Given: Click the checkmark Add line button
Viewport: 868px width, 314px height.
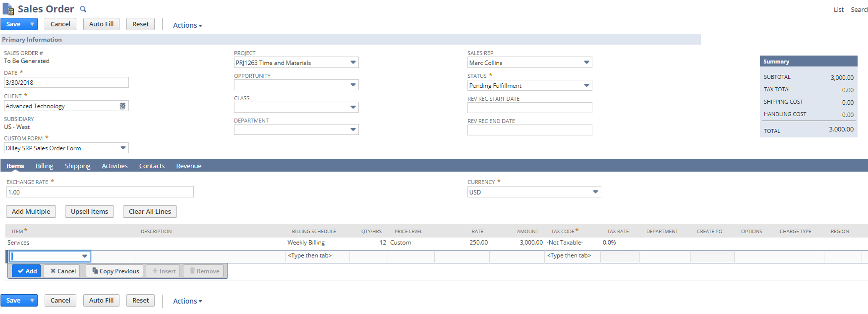Looking at the screenshot, I should coord(26,271).
